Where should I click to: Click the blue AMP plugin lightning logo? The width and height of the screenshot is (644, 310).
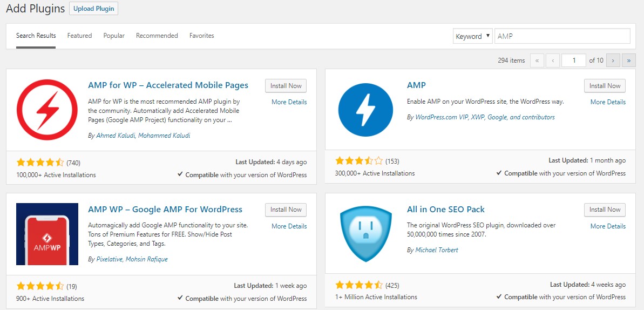[365, 109]
